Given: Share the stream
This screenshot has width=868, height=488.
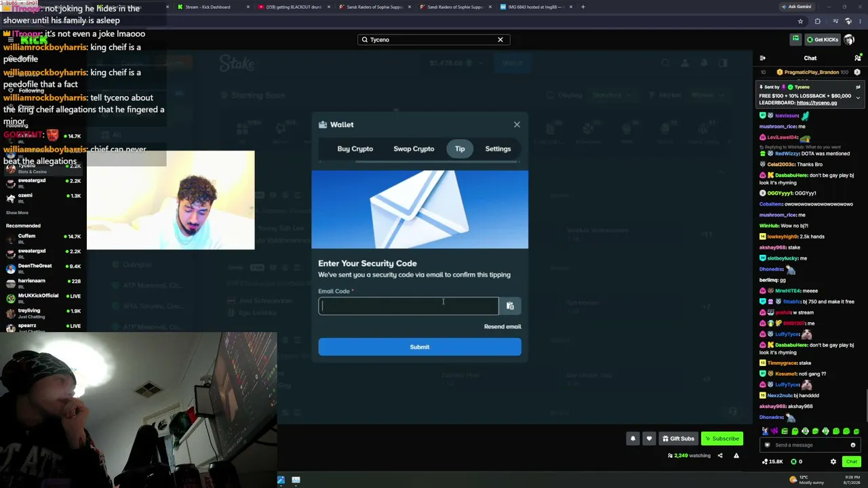Looking at the screenshot, I should pyautogui.click(x=720, y=455).
